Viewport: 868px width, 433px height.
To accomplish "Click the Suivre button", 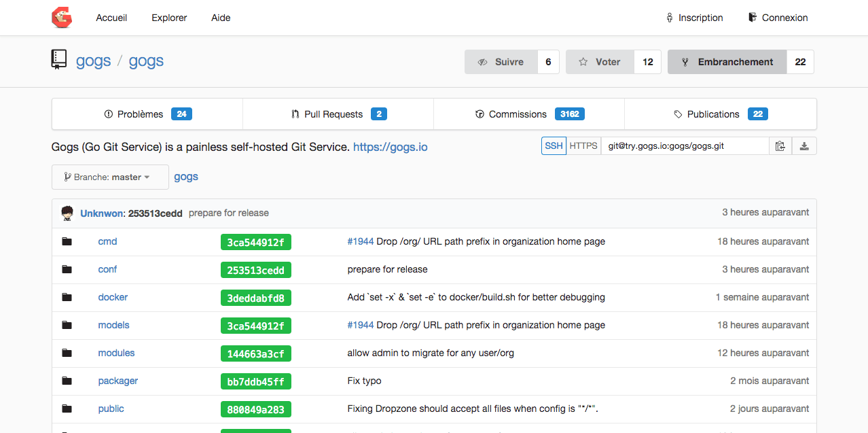I will [501, 62].
